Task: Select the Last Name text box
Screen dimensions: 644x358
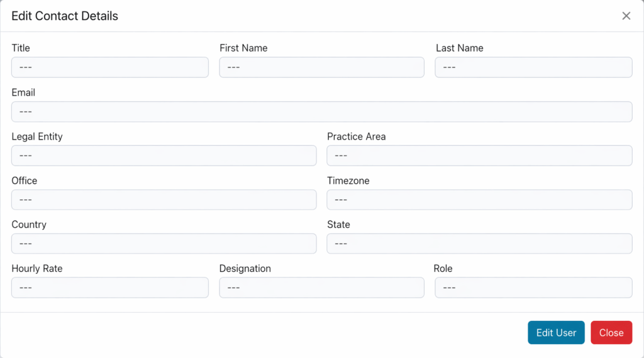Action: pyautogui.click(x=533, y=67)
